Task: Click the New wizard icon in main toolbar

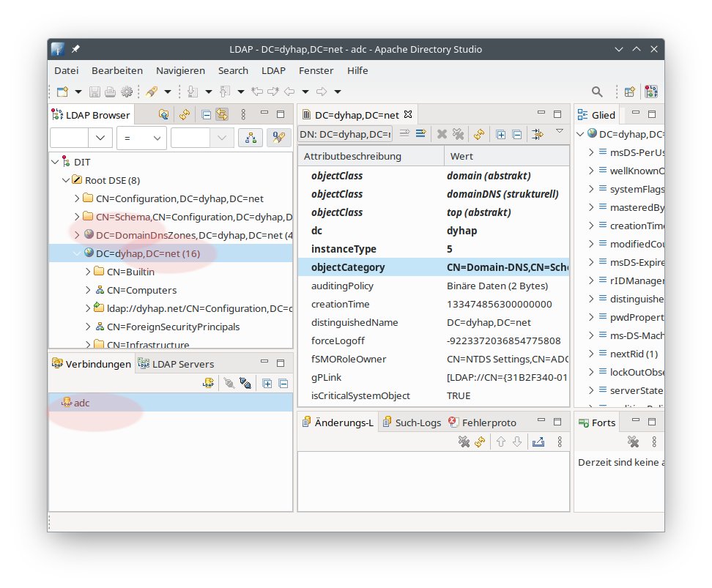Action: [x=63, y=92]
